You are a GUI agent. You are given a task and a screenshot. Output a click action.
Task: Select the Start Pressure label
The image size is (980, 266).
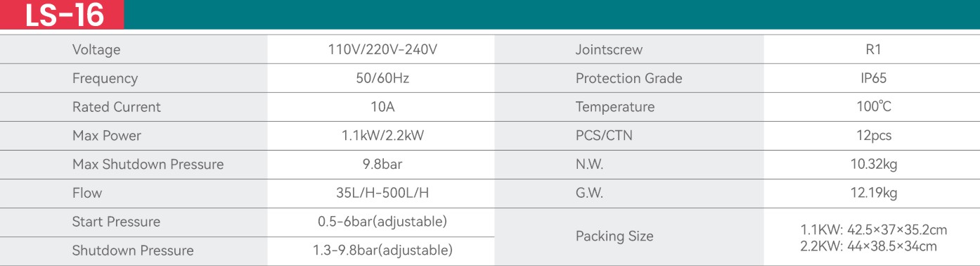point(116,222)
